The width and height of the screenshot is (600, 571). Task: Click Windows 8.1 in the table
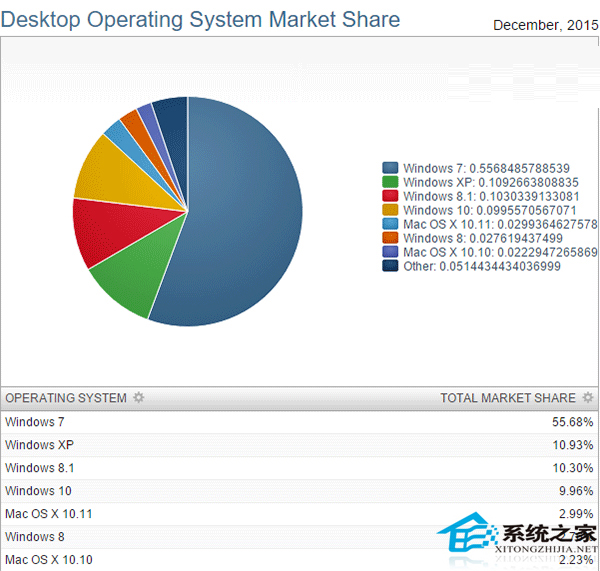point(39,468)
